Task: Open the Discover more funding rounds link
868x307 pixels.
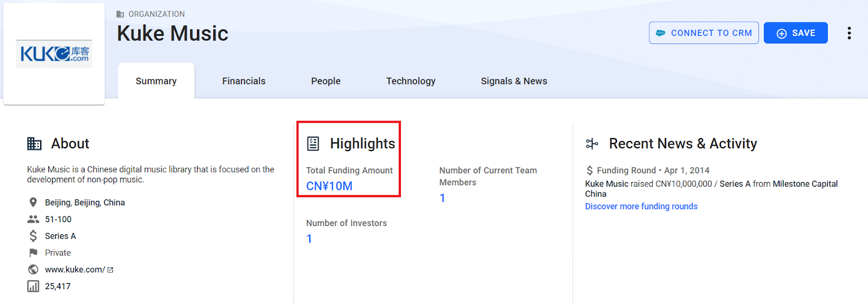Action: [x=641, y=206]
